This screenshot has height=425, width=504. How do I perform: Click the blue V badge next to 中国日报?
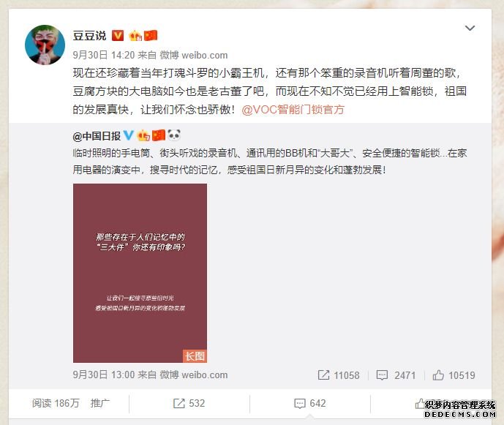click(x=128, y=135)
